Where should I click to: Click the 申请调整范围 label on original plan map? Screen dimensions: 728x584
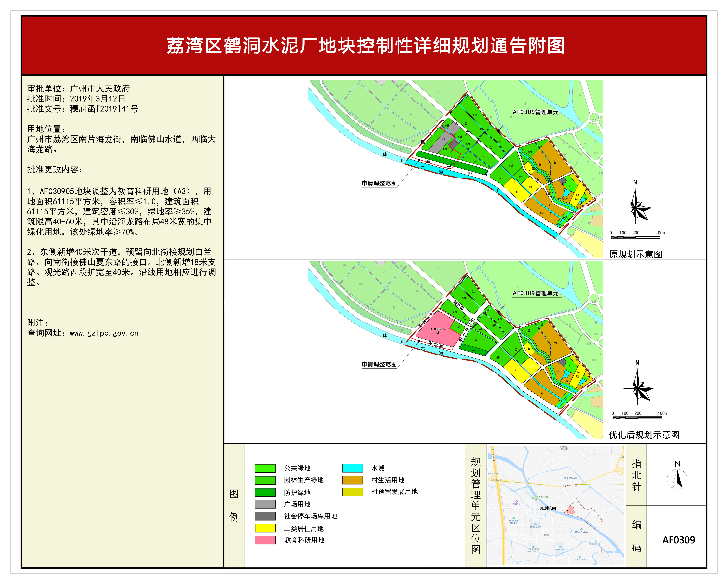tap(379, 183)
